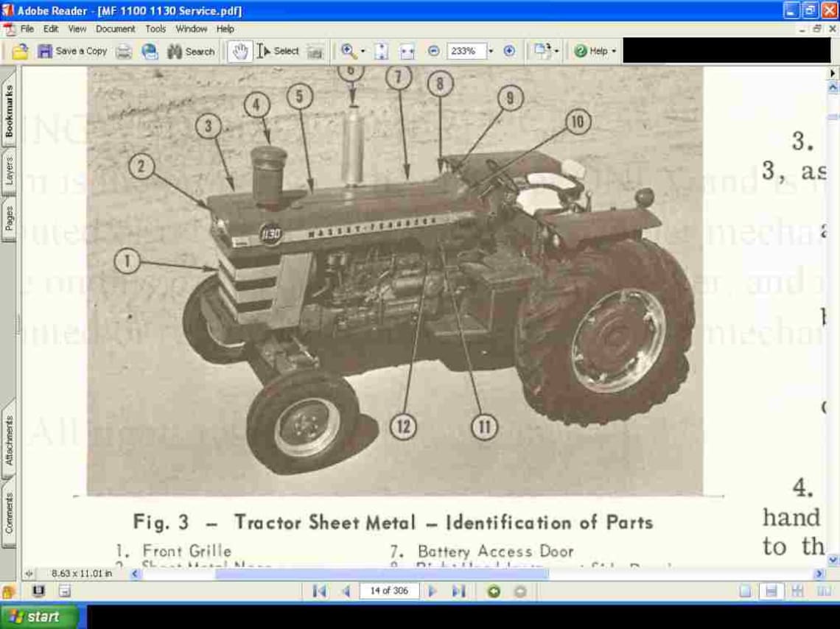
Task: Open the Document menu
Action: tap(117, 29)
